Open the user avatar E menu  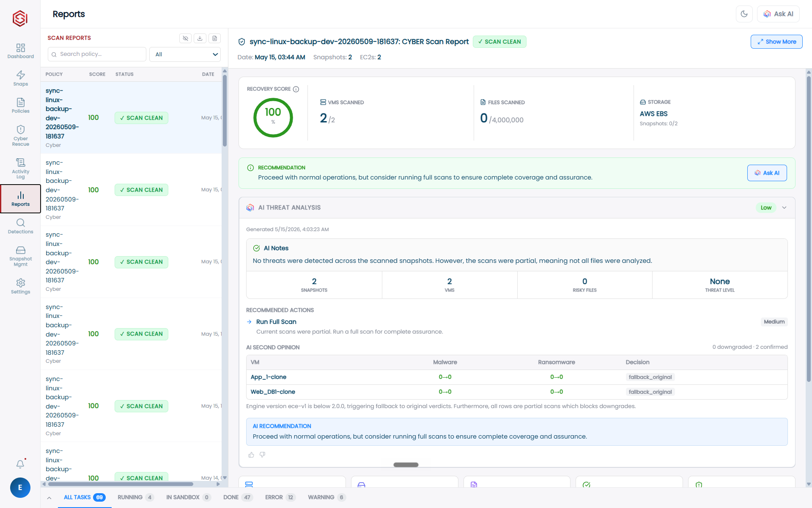20,488
